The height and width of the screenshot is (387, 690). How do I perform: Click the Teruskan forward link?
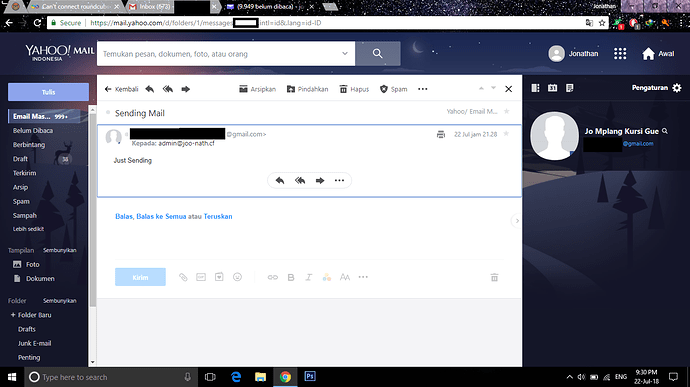(x=218, y=216)
